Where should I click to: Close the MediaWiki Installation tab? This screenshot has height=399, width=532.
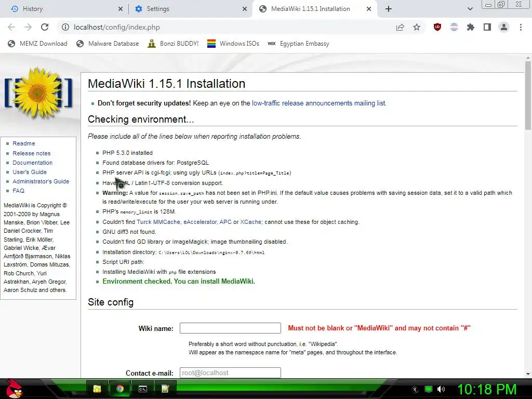369,9
